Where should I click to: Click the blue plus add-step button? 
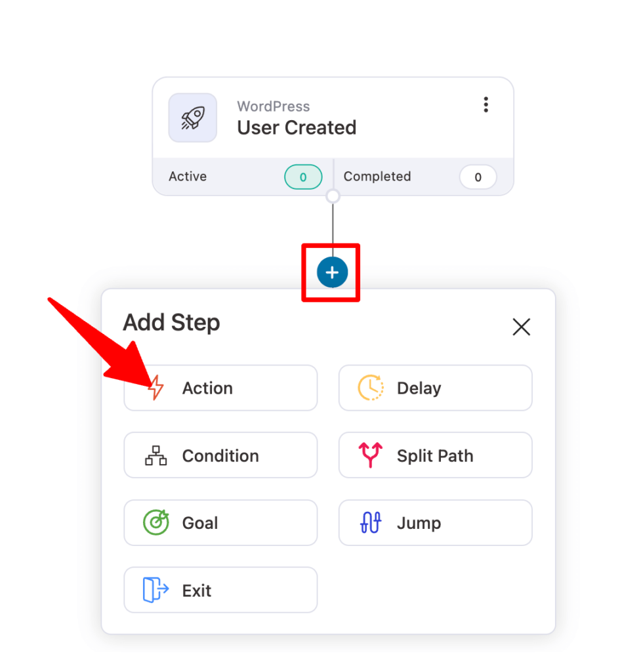click(332, 272)
